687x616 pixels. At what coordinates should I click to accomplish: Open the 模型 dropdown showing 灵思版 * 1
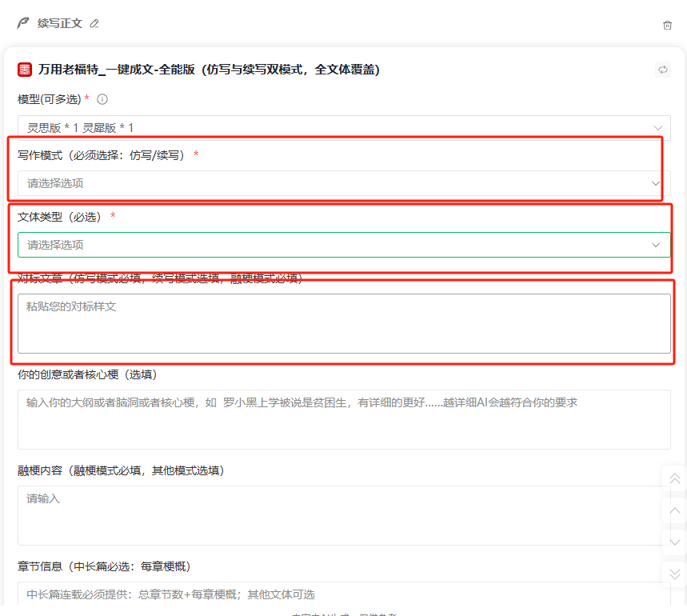pos(344,128)
